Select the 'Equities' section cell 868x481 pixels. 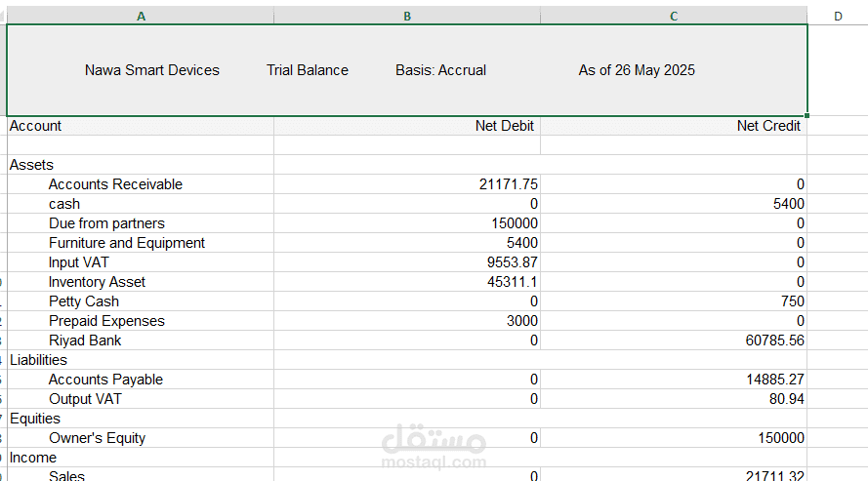point(141,419)
